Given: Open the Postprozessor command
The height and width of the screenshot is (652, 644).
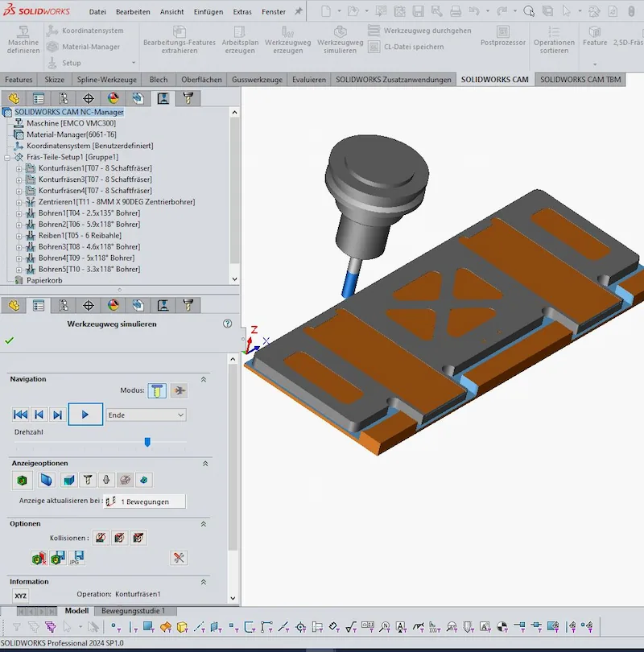Looking at the screenshot, I should (x=503, y=36).
